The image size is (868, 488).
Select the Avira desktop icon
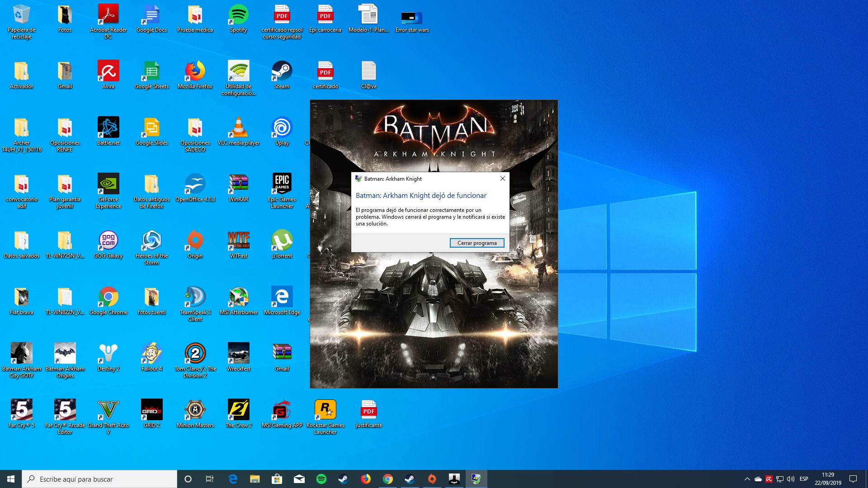point(108,75)
